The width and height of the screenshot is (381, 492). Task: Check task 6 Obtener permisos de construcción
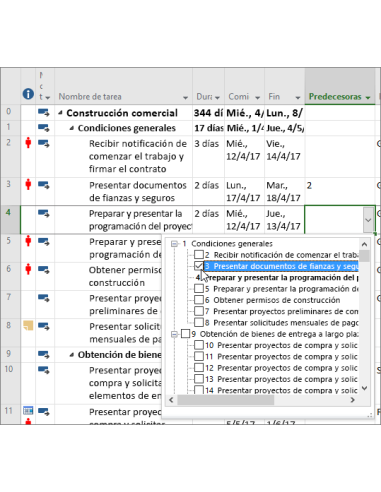[199, 300]
